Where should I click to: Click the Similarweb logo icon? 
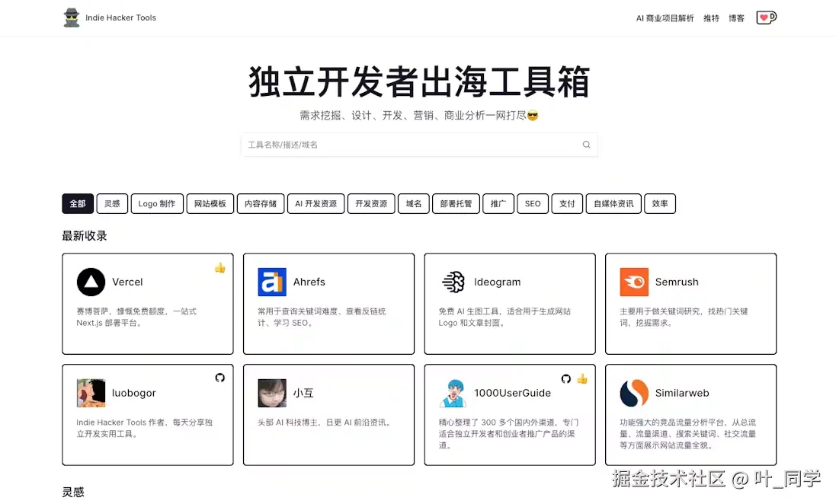[x=634, y=393]
